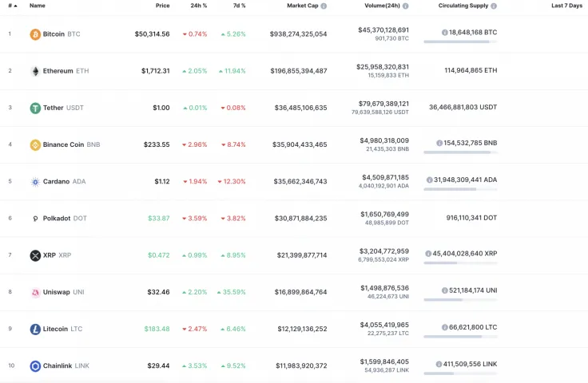
Task: Click the Circulating Supply header info icon
Action: tap(494, 6)
